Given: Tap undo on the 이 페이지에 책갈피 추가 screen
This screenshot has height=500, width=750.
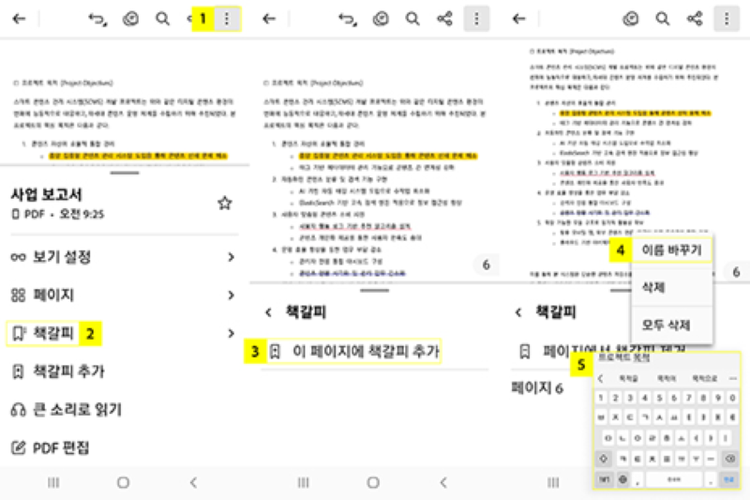Looking at the screenshot, I should pyautogui.click(x=348, y=19).
